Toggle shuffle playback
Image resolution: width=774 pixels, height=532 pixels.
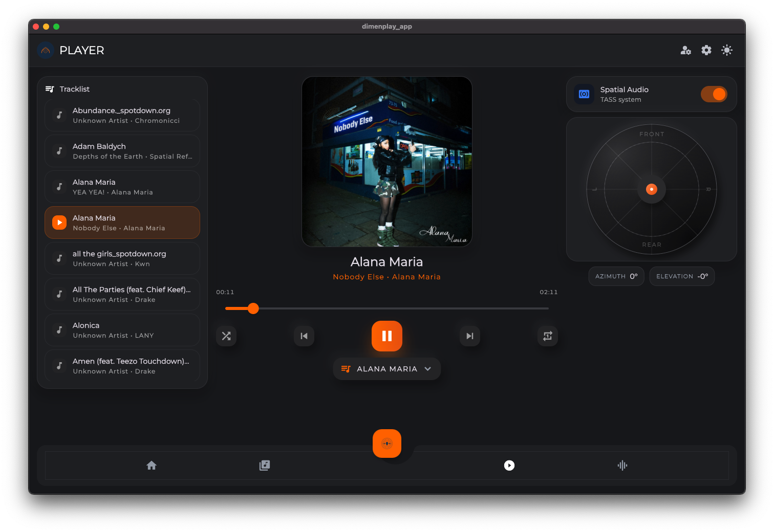226,336
